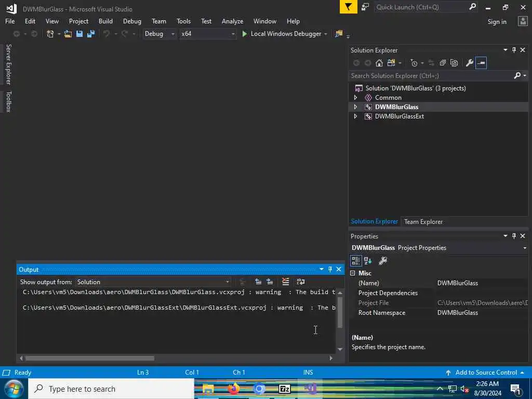Open the Debug menu
Image resolution: width=532 pixels, height=399 pixels.
(132, 21)
